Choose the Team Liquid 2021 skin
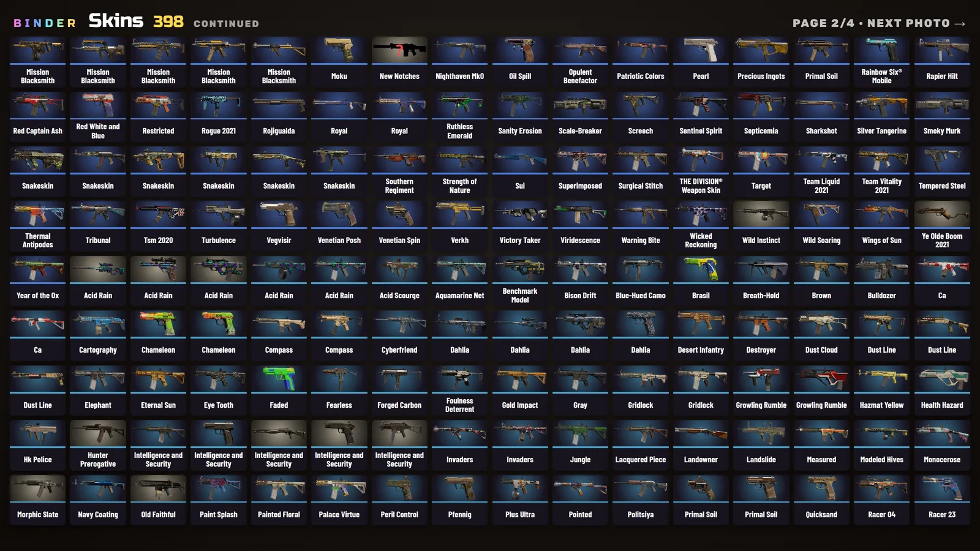The height and width of the screenshot is (551, 980). tap(821, 172)
